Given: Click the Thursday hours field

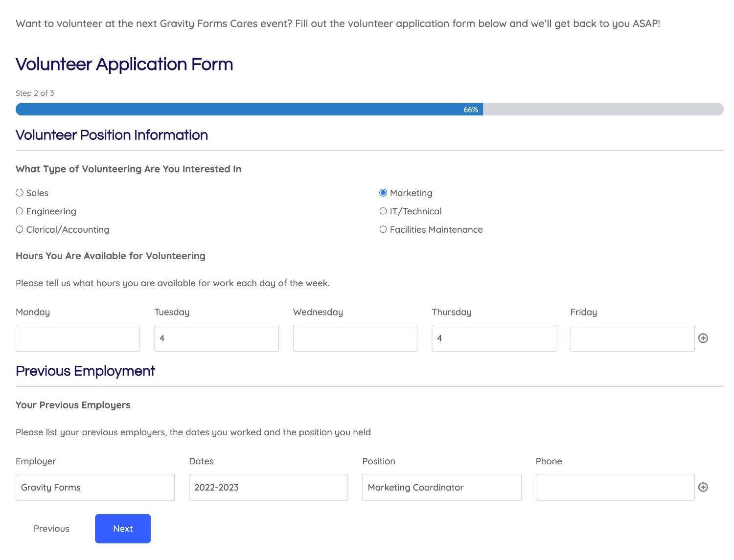Looking at the screenshot, I should point(494,338).
